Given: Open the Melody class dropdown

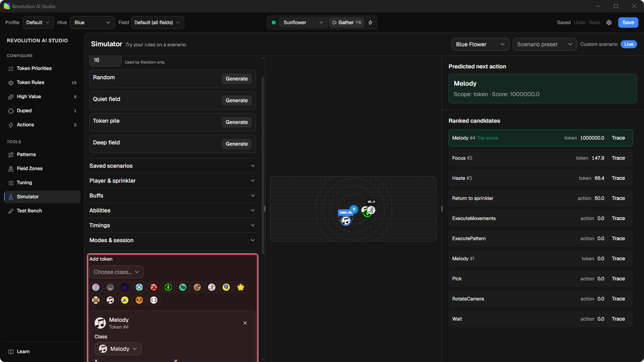Looking at the screenshot, I should (118, 349).
